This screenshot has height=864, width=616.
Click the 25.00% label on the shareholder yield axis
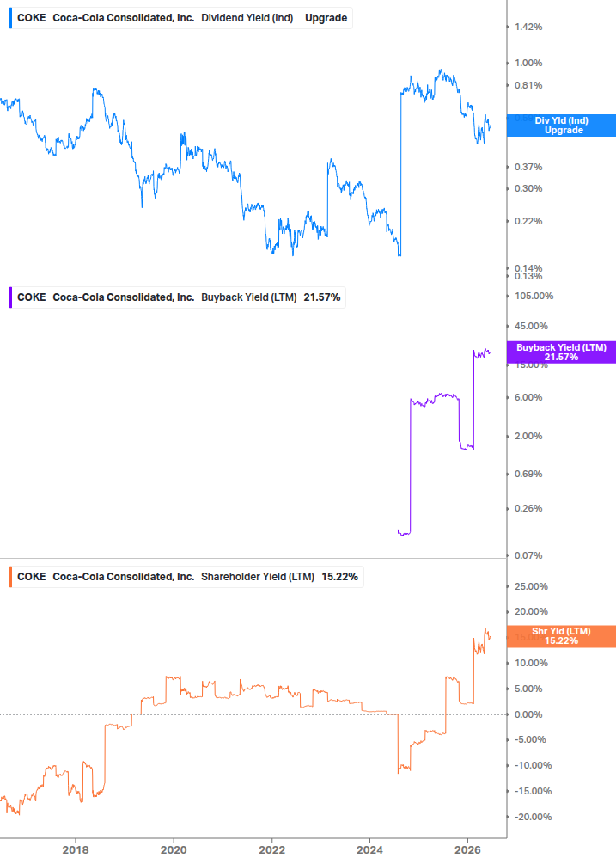pos(531,586)
